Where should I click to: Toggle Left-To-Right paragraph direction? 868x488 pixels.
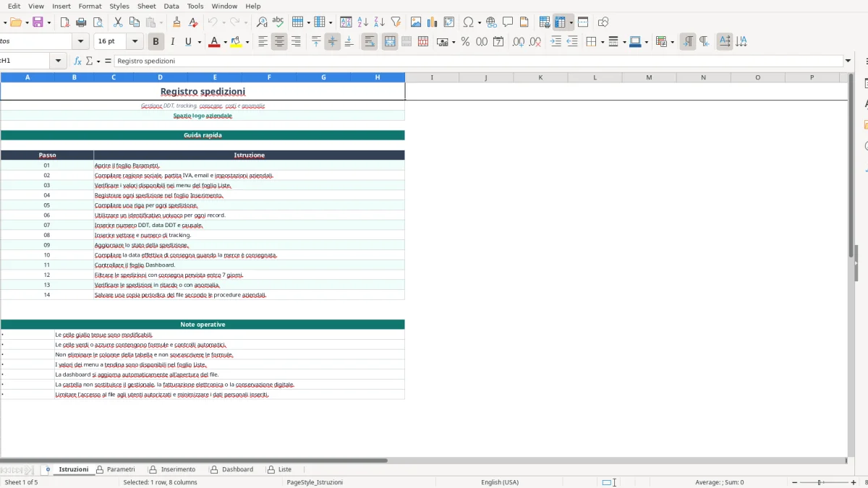pyautogui.click(x=688, y=42)
